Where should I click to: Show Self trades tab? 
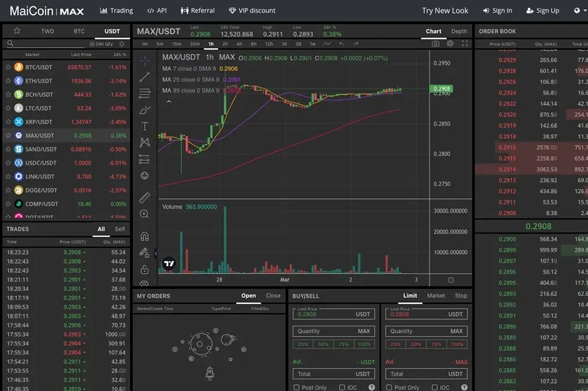pos(120,229)
